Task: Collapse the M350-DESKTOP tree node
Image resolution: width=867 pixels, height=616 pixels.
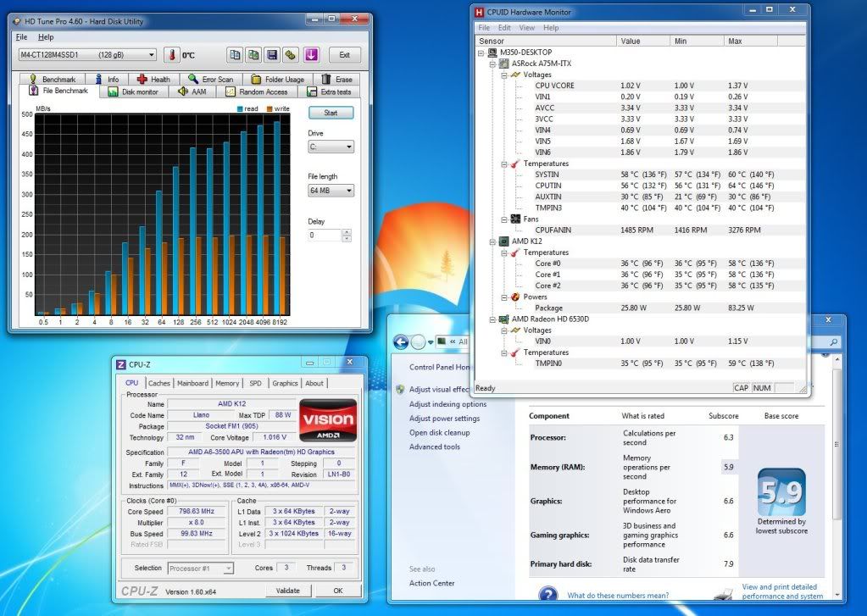Action: coord(481,53)
